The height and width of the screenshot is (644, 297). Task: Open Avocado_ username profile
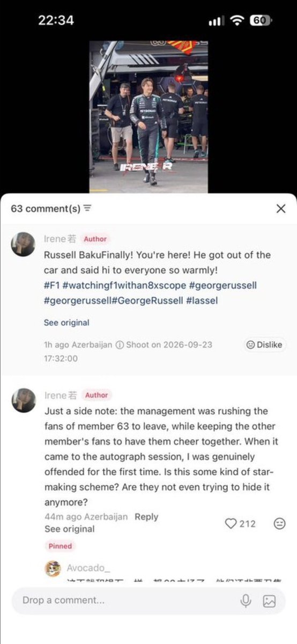[x=88, y=568]
